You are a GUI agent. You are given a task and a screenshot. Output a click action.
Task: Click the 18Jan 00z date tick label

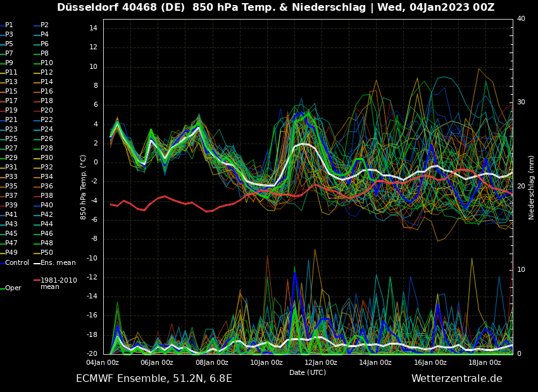(485, 363)
